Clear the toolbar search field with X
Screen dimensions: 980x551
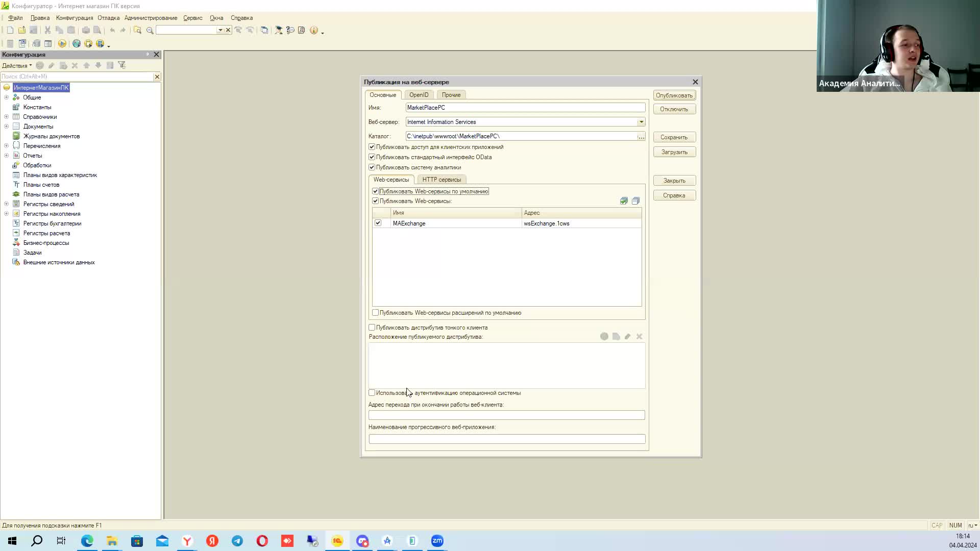[228, 30]
